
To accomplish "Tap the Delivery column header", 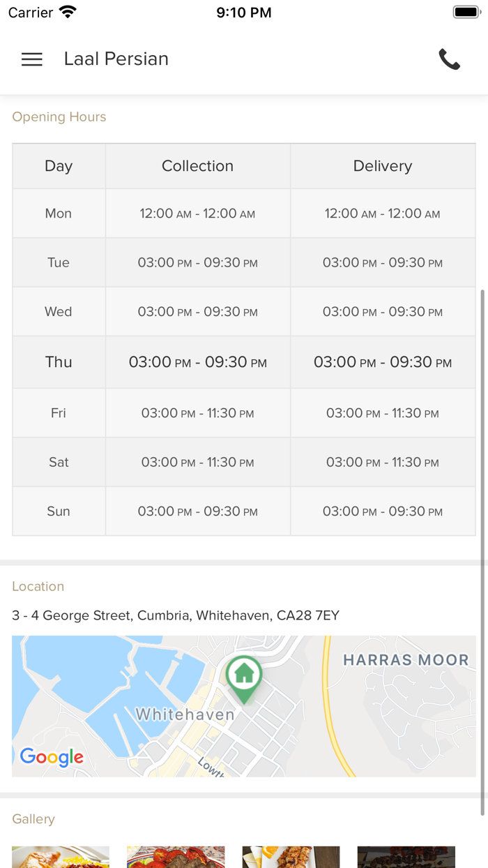I will pyautogui.click(x=383, y=166).
